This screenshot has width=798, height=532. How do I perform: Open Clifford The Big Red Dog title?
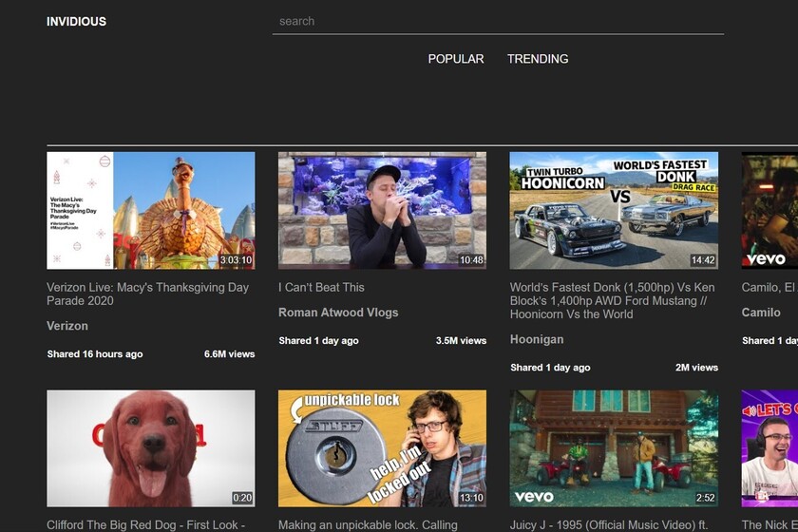[146, 524]
